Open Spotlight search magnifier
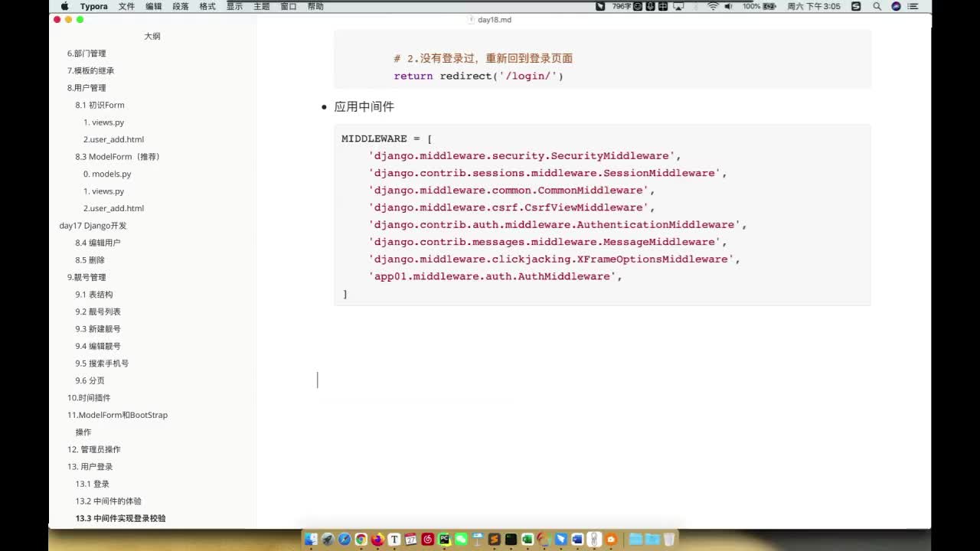This screenshot has height=551, width=980. 877,6
